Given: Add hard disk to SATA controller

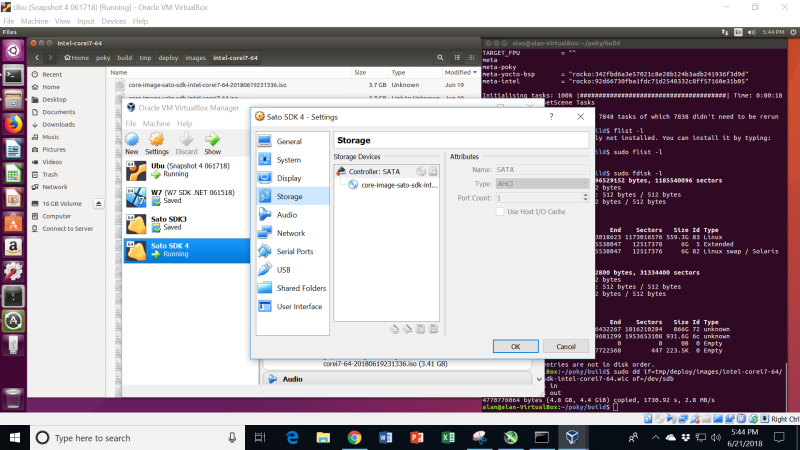Looking at the screenshot, I should tap(433, 171).
